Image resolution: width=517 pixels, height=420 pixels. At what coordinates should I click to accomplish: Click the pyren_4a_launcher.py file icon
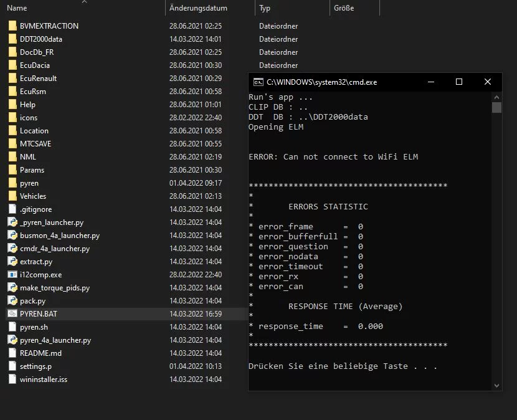(12, 340)
